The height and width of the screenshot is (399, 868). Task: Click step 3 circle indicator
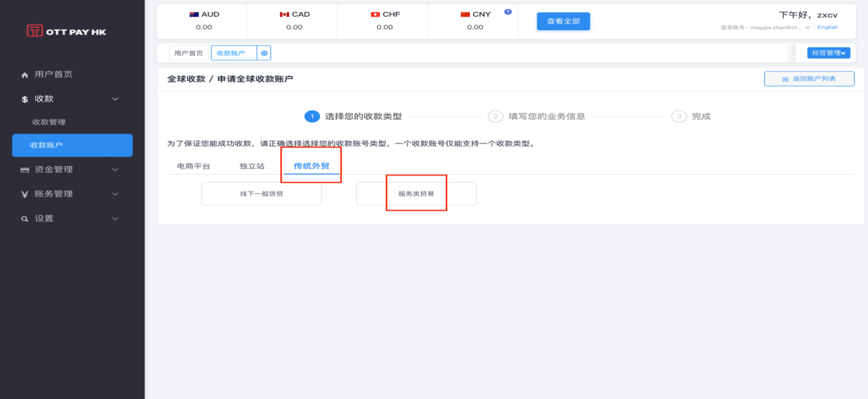[679, 117]
